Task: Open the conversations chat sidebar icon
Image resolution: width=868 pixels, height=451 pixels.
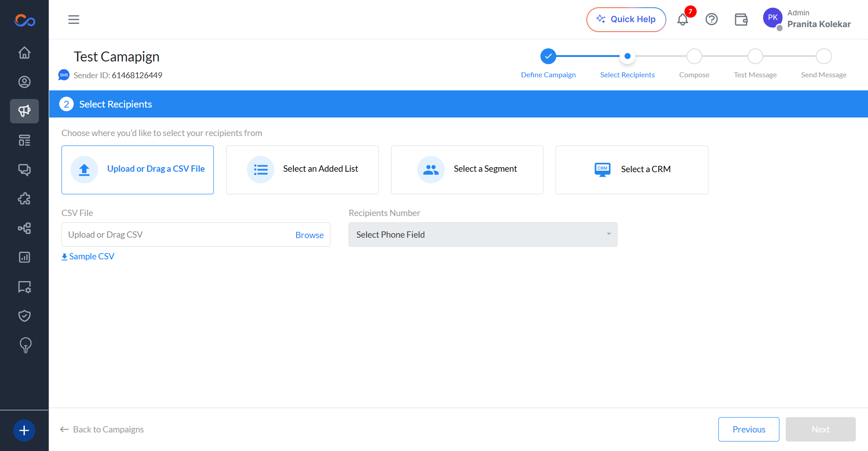Action: 24,169
